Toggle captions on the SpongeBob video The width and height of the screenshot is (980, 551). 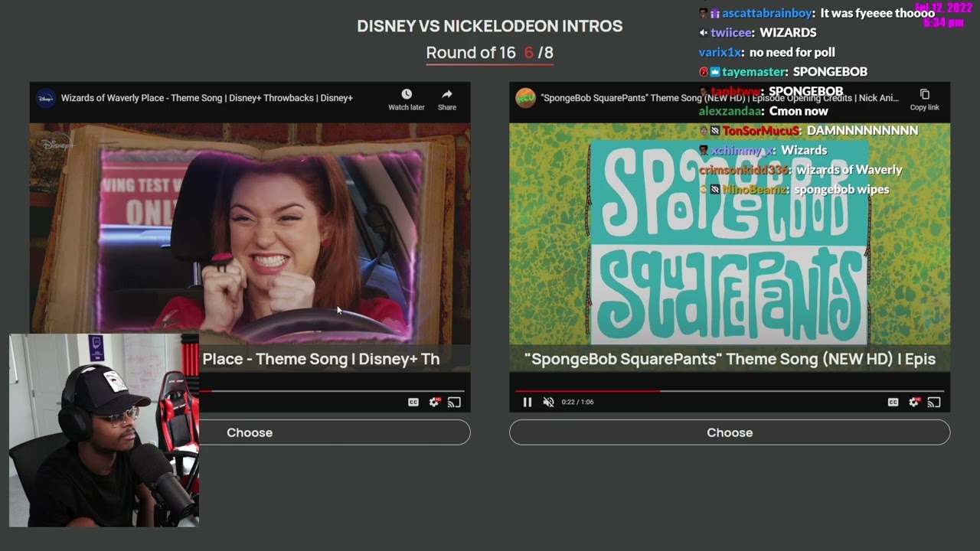893,402
